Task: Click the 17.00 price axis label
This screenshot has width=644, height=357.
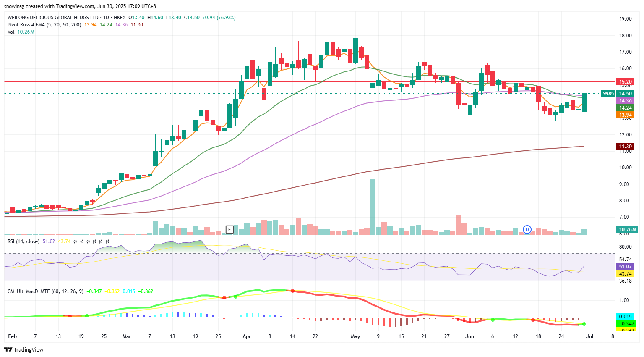Action: 625,52
